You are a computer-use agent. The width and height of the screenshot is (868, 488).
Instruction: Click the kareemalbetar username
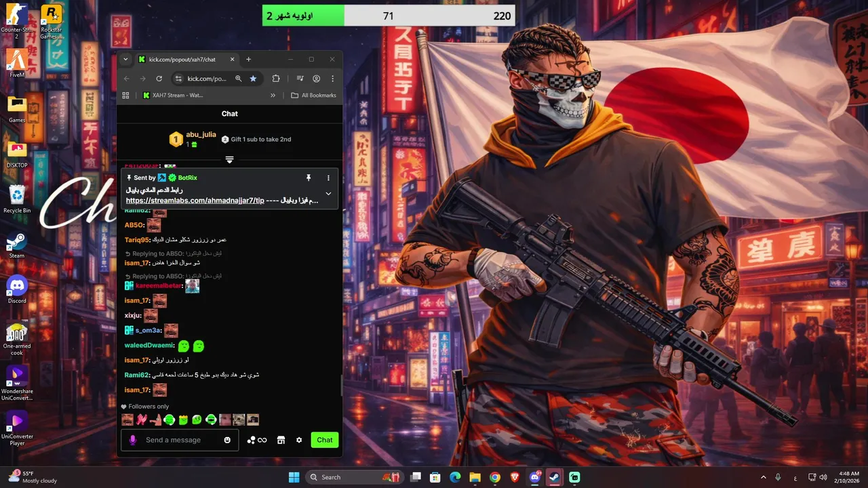[159, 286]
